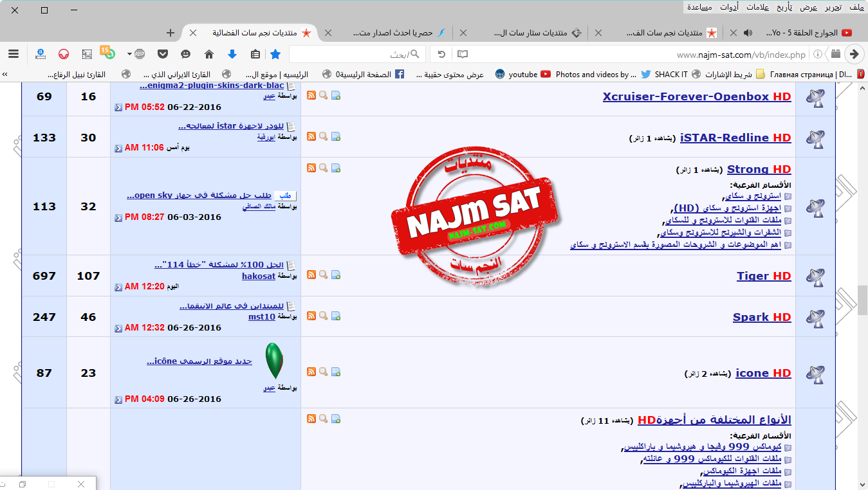This screenshot has height=490, width=868.
Task: Click the magnifier search icon in Spark HD row
Action: [324, 316]
